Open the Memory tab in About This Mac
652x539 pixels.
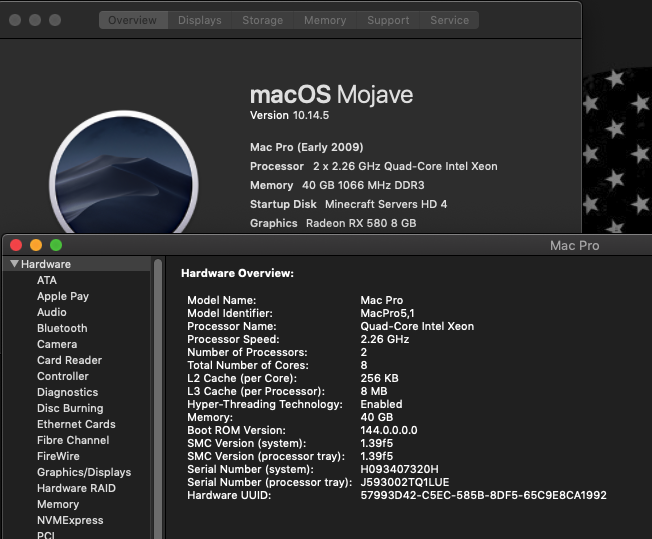point(325,20)
